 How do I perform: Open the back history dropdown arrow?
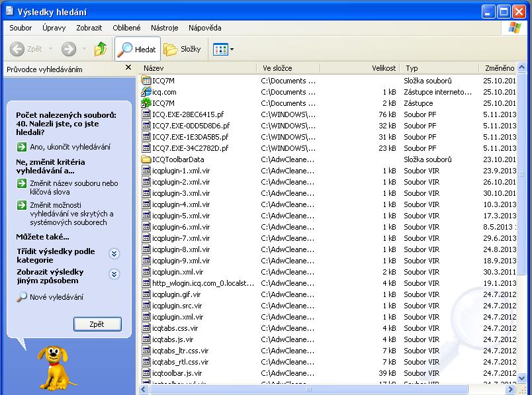tap(50, 49)
